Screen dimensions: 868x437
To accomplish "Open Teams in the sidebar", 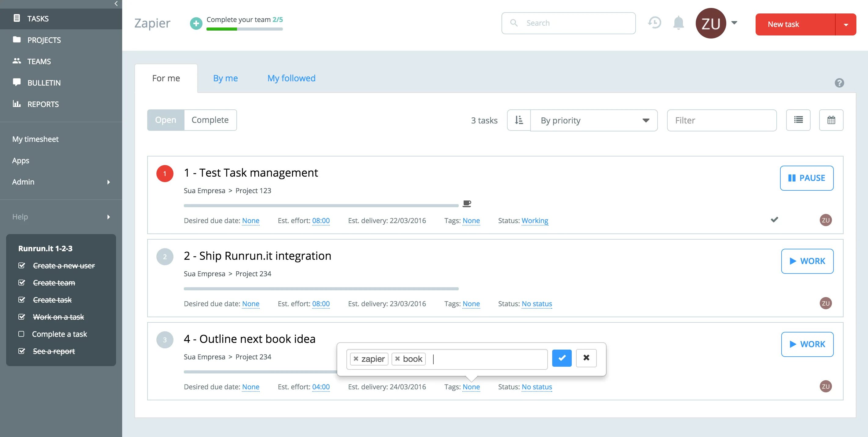I will (61, 61).
